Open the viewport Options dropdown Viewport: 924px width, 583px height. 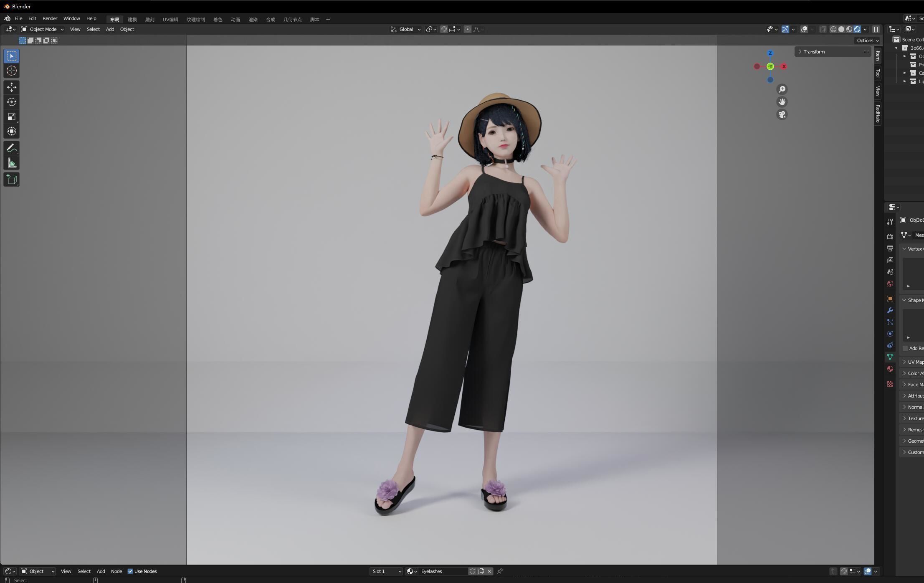click(x=868, y=41)
